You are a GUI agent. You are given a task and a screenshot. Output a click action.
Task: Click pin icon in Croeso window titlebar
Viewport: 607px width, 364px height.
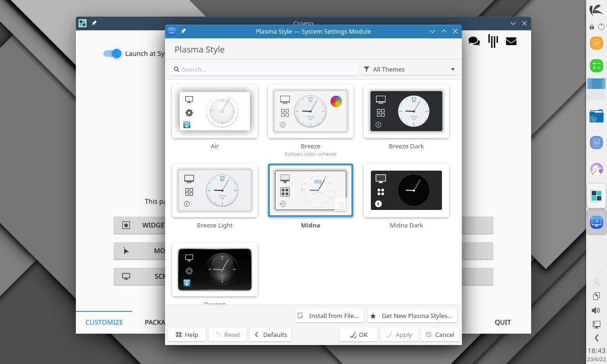(94, 23)
